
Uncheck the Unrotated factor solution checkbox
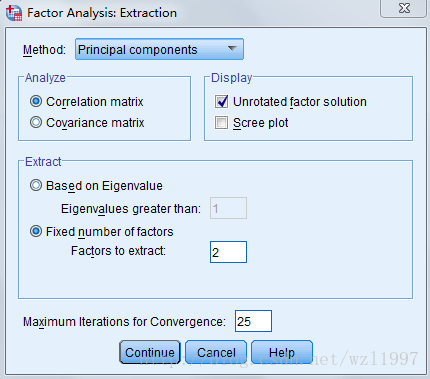click(222, 101)
